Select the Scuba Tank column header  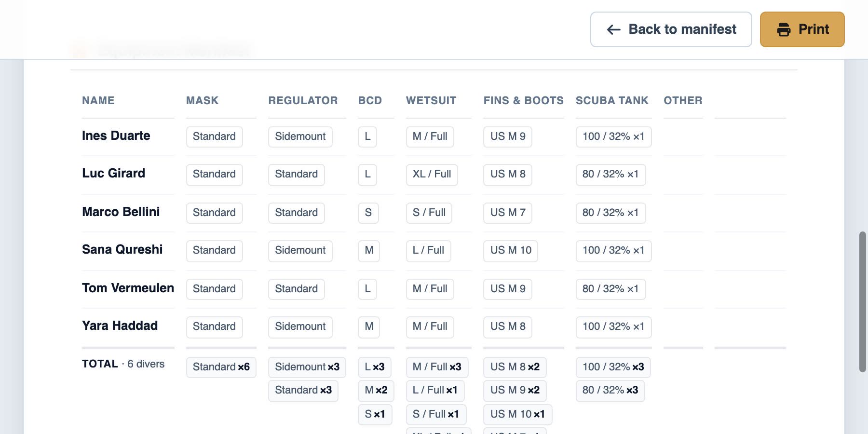click(x=612, y=100)
